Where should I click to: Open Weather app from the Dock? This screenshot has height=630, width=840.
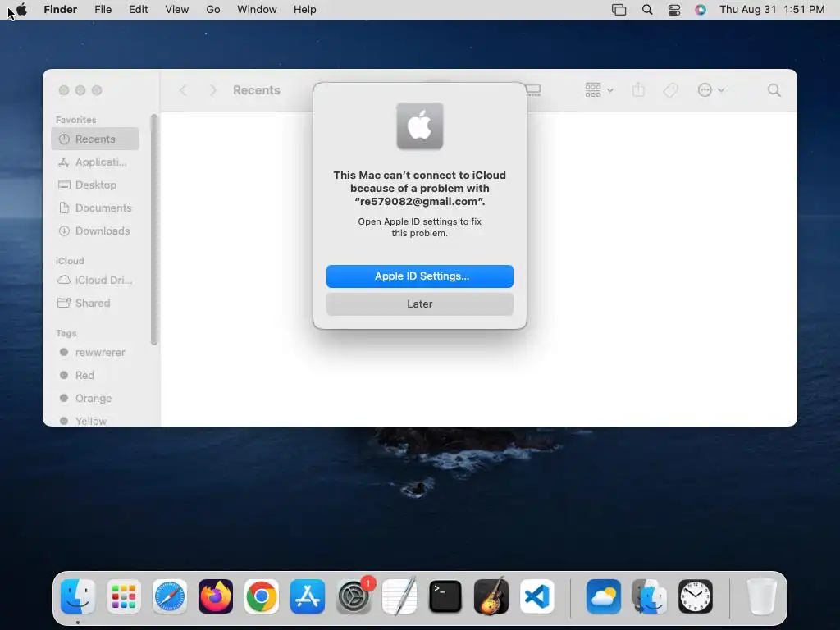point(604,596)
